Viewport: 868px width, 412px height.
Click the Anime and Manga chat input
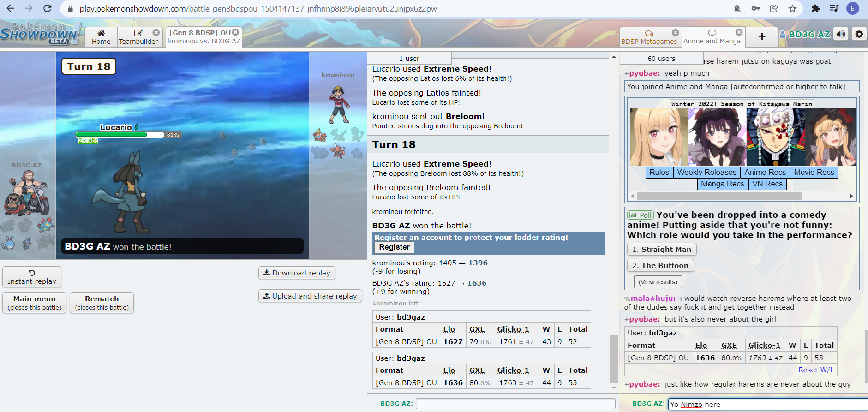[x=768, y=405]
